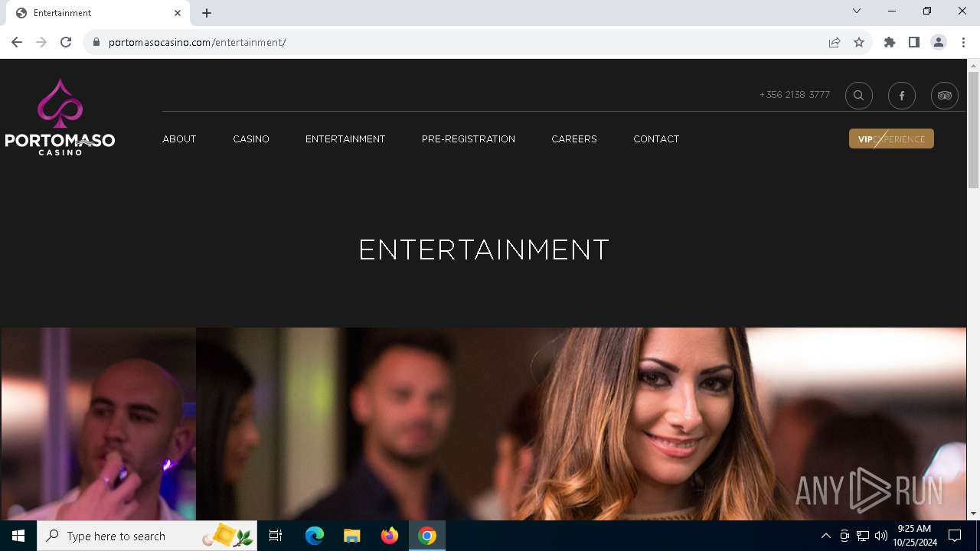Close the Entertainment tab
This screenshot has width=980, height=551.
[178, 13]
